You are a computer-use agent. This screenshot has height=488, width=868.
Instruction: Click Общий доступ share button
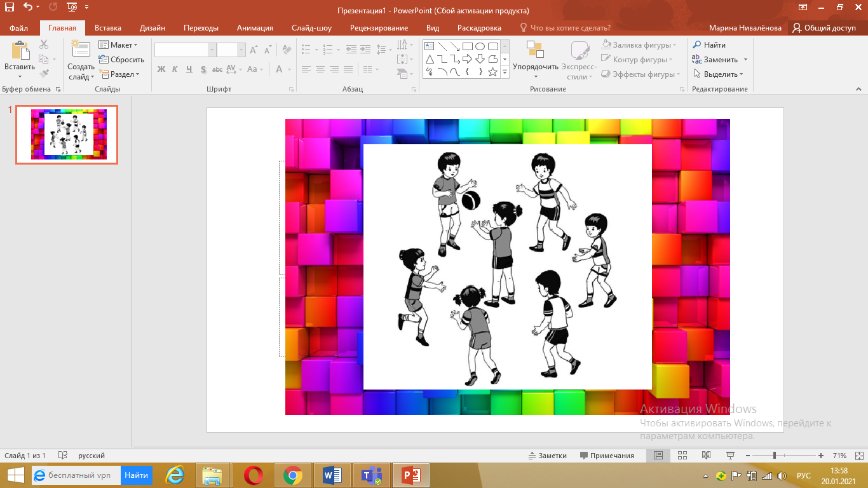(x=824, y=28)
